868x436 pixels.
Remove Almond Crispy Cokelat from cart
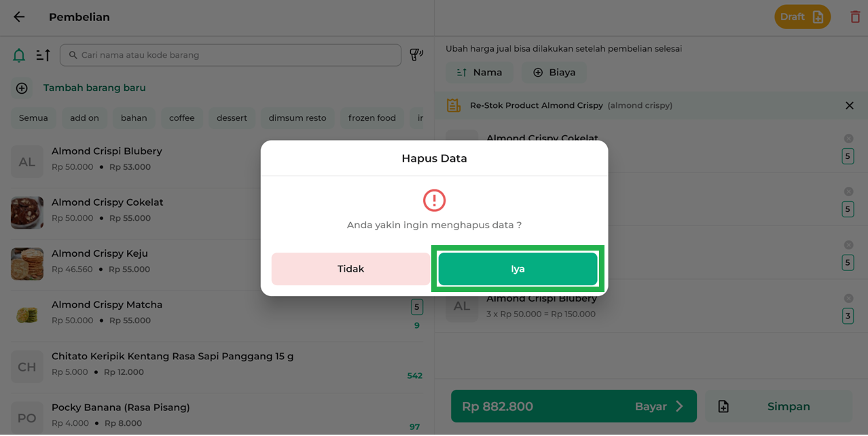pos(848,139)
